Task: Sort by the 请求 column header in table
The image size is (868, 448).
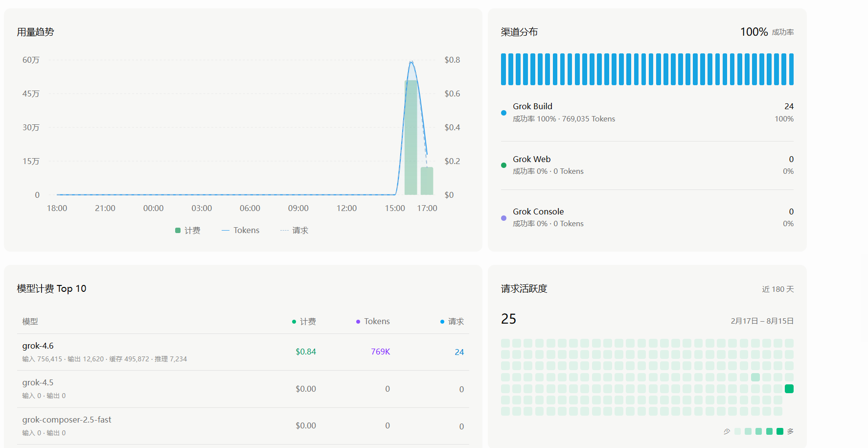Action: (452, 321)
